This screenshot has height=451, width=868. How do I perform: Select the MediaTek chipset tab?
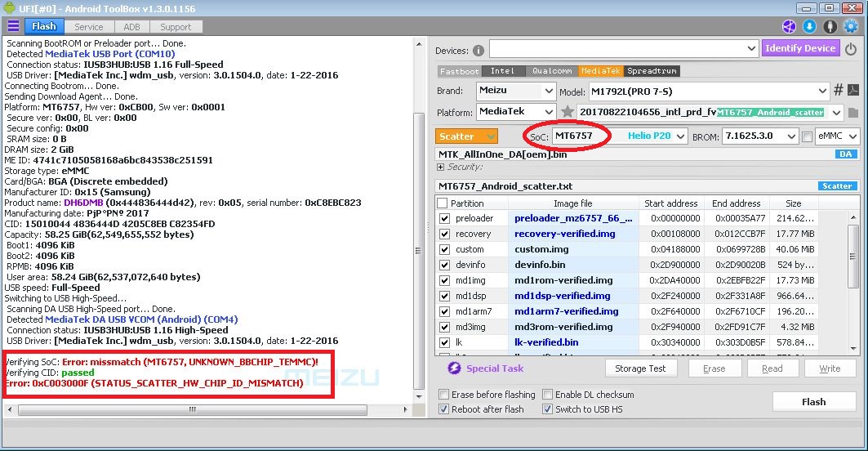[x=601, y=71]
